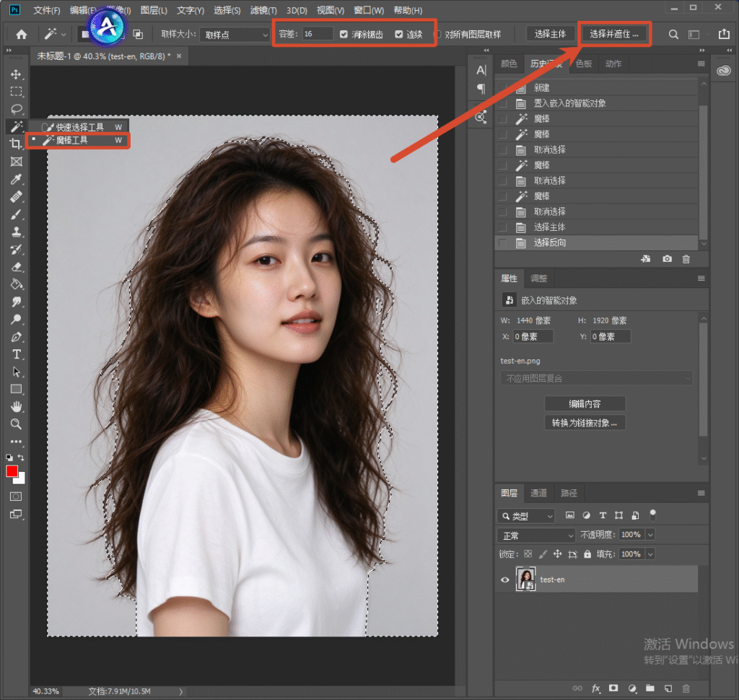Switch to the 路径 paths tab
This screenshot has height=700, width=739.
(569, 493)
